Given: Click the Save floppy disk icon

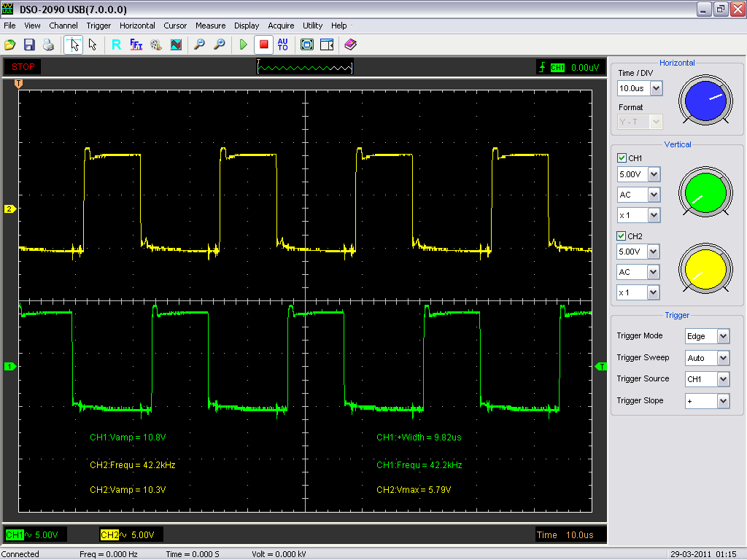Looking at the screenshot, I should (29, 44).
